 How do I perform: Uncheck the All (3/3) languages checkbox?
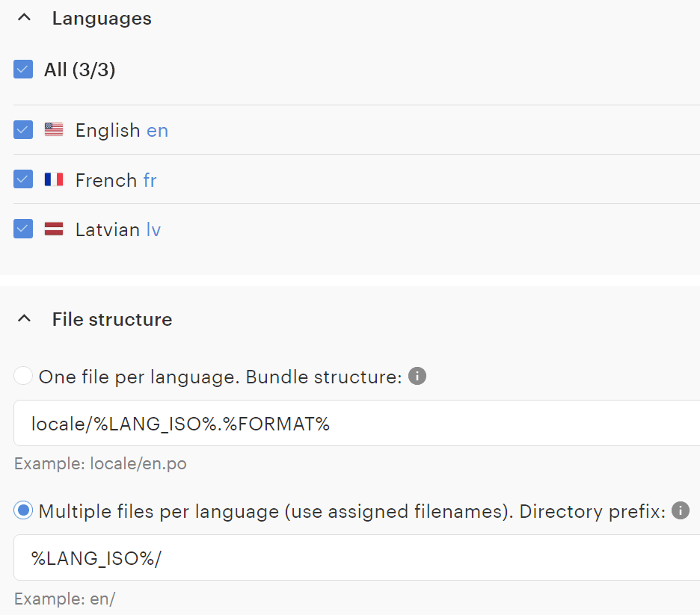(23, 69)
